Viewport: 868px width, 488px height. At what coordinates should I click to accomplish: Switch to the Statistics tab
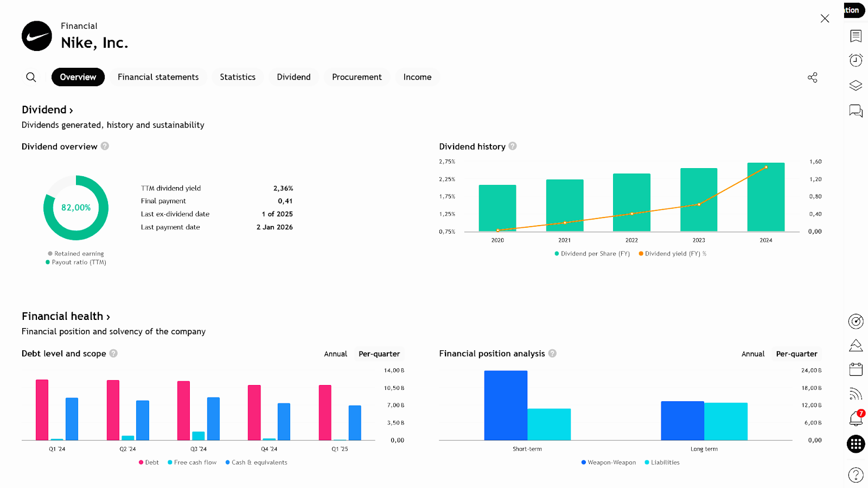pos(238,77)
